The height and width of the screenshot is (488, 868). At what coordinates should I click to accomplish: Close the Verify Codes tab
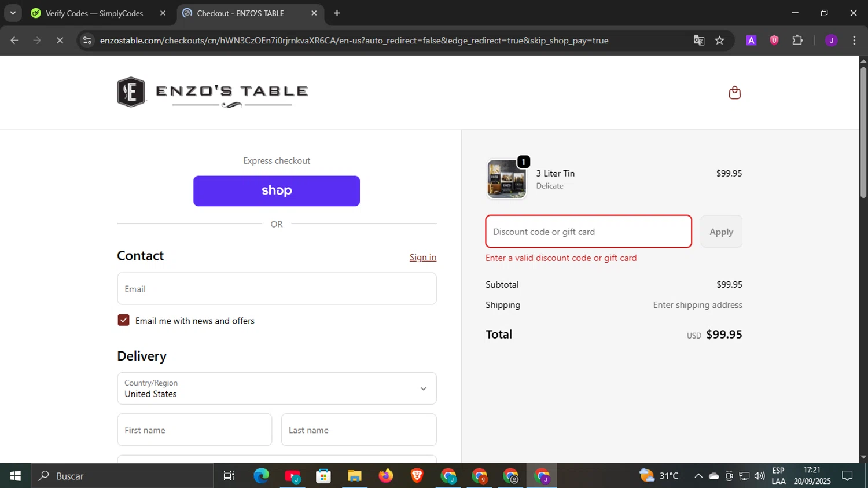163,13
